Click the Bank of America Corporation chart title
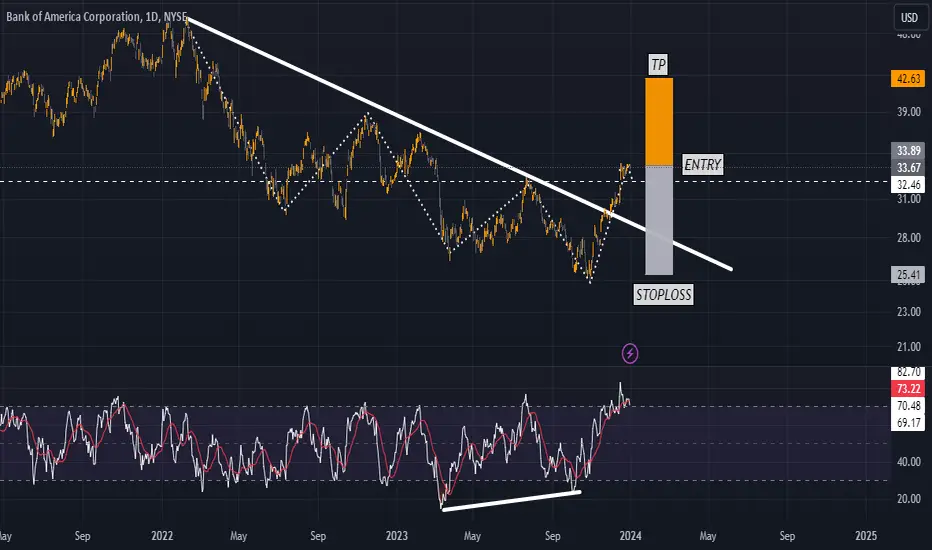Screen dimensions: 932x550 coord(96,17)
